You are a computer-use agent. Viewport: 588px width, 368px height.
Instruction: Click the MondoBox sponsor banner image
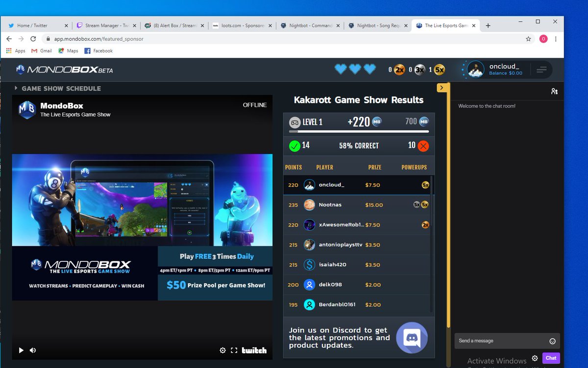point(142,228)
